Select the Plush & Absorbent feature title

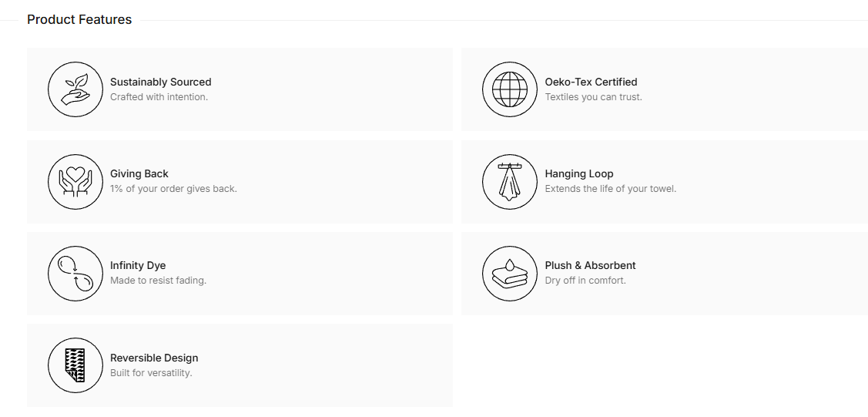pyautogui.click(x=590, y=266)
